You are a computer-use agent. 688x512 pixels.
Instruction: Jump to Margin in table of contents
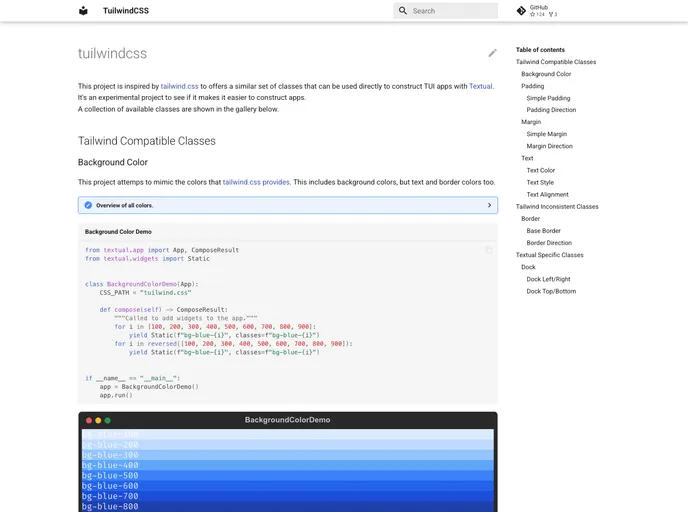tap(531, 122)
